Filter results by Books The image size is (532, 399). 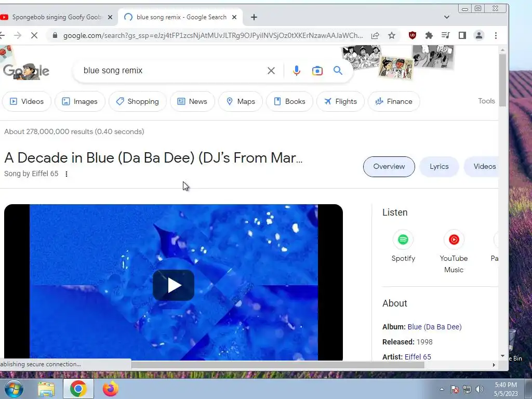click(289, 101)
